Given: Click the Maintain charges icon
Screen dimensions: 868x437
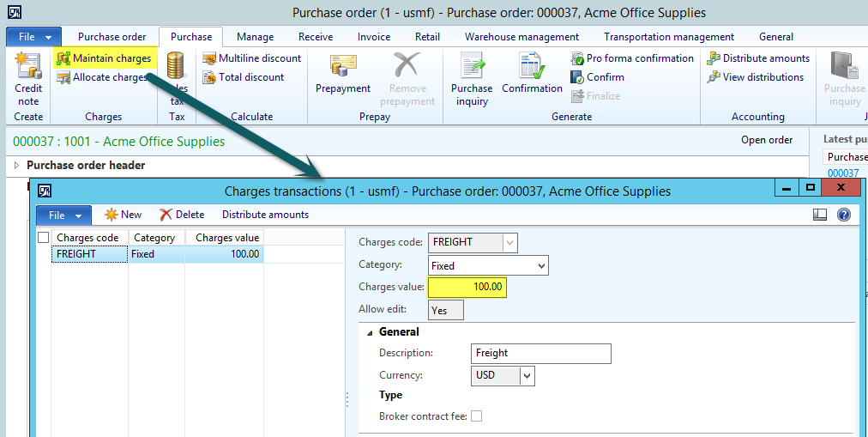Looking at the screenshot, I should 63,58.
